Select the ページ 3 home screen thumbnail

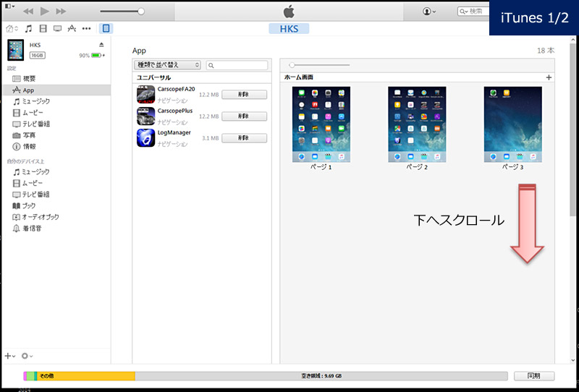pyautogui.click(x=513, y=124)
